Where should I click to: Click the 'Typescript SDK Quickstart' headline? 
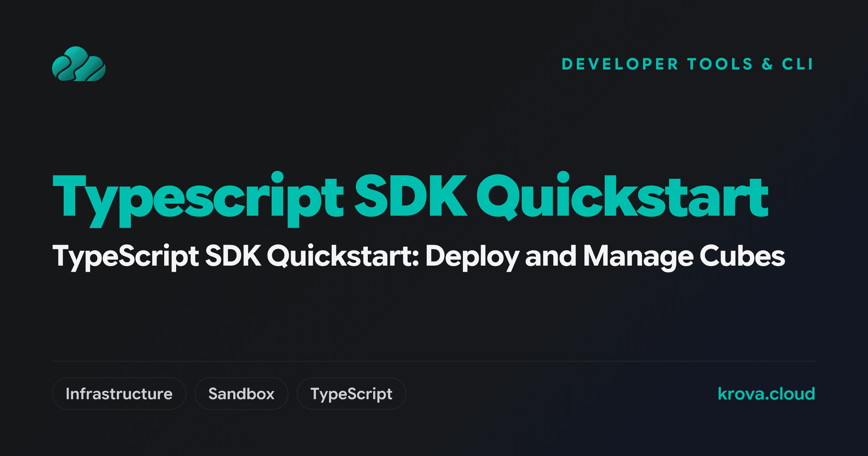pyautogui.click(x=410, y=199)
